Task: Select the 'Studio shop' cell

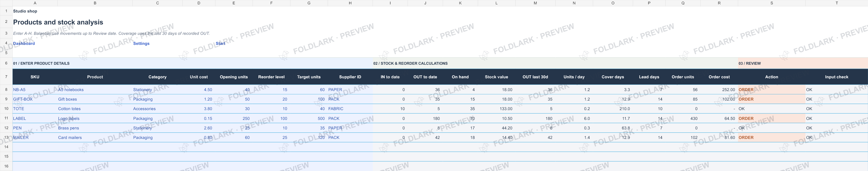Action: [x=25, y=11]
